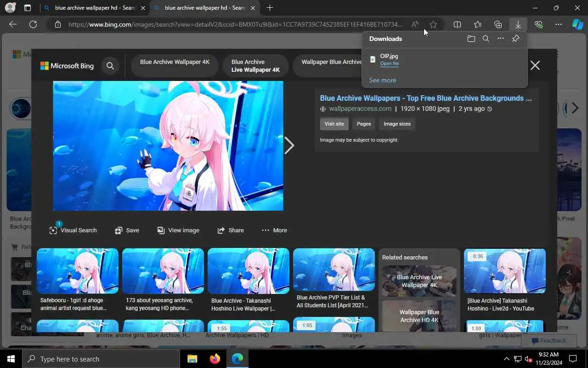Open the split screen icon
The width and height of the screenshot is (588, 368).
click(457, 24)
